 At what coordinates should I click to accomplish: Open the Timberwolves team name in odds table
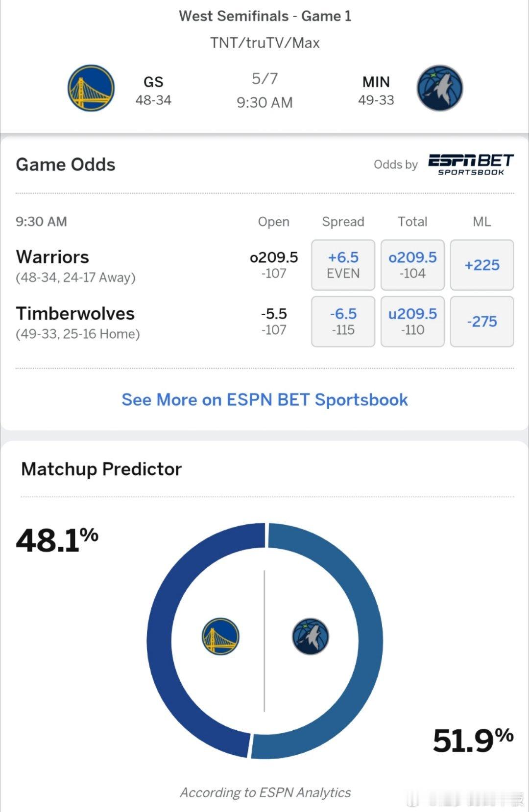pos(75,313)
